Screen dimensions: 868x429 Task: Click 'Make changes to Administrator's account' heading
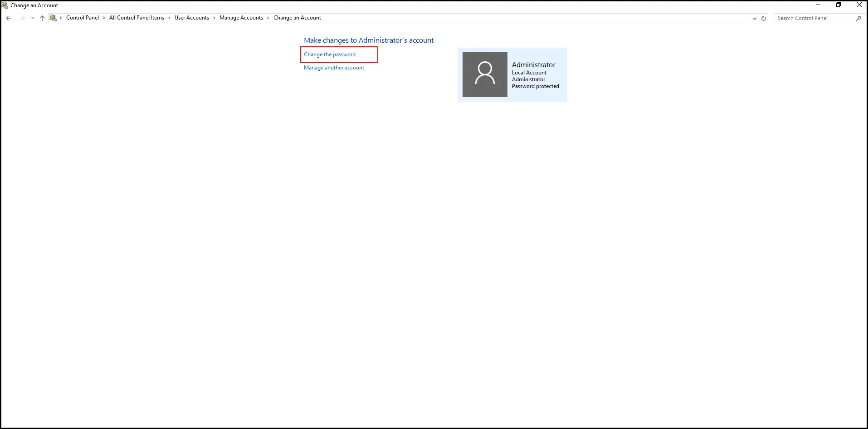click(x=369, y=40)
